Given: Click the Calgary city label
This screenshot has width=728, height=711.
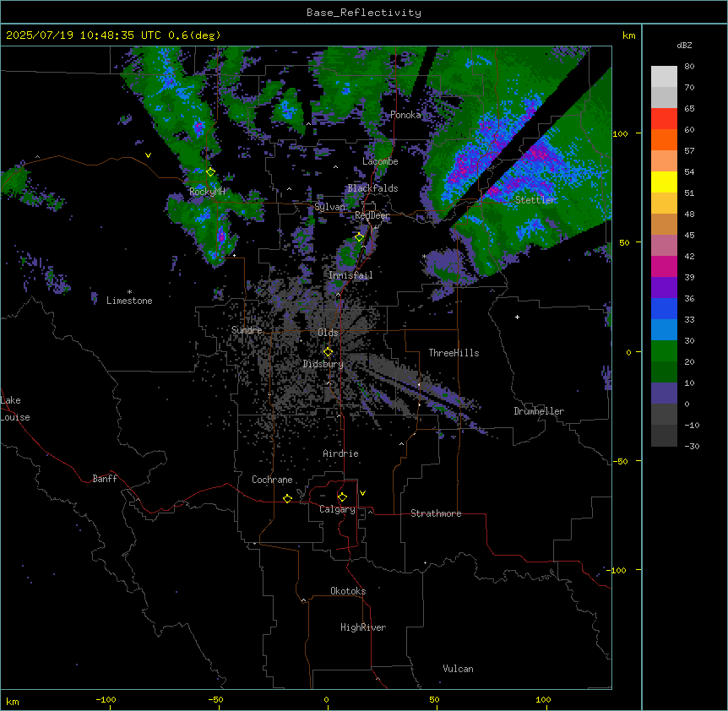Looking at the screenshot, I should pos(337,509).
